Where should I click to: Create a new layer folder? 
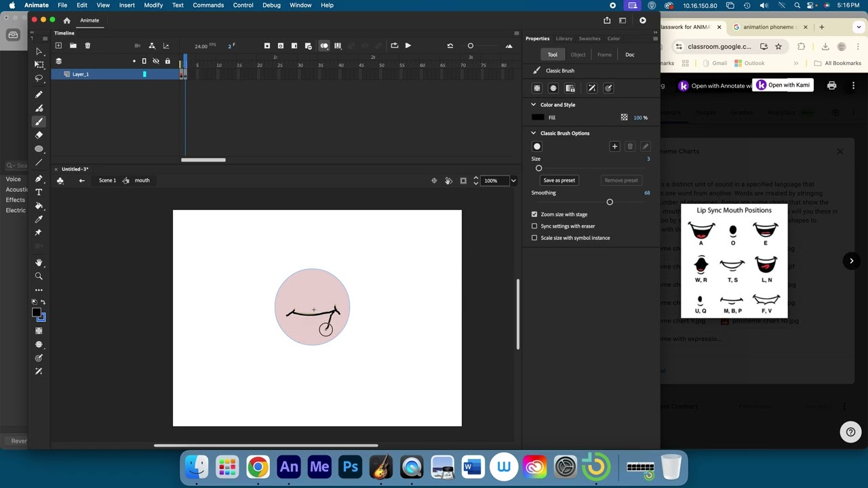pos(73,45)
